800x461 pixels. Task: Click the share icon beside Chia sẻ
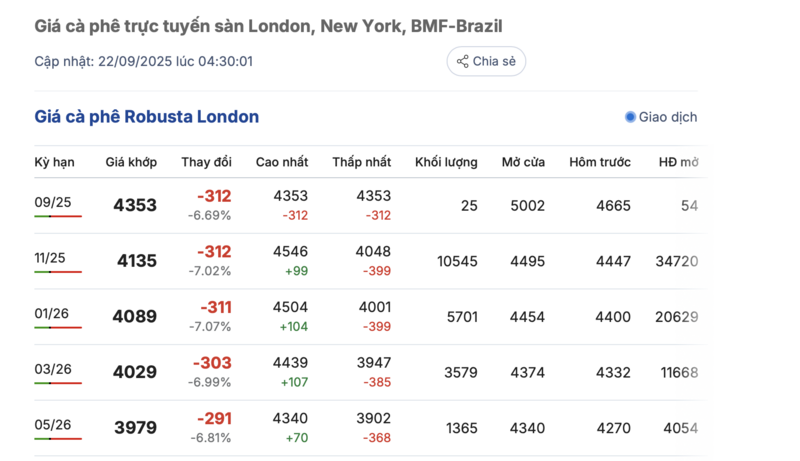click(x=463, y=62)
